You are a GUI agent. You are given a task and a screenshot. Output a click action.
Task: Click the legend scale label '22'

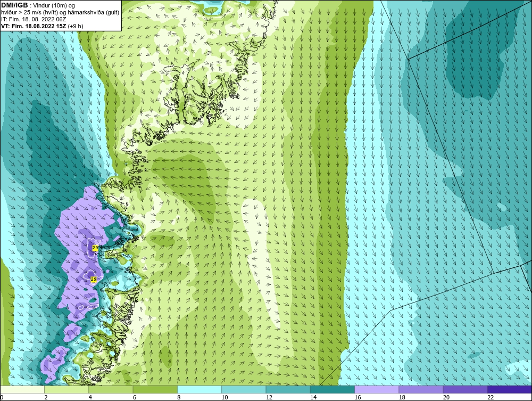(491, 398)
